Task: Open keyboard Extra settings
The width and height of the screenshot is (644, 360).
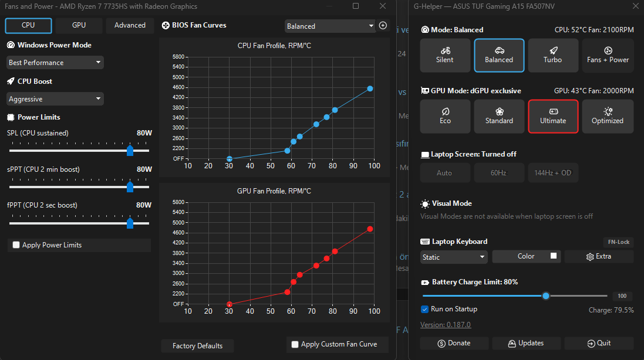Action: click(x=599, y=256)
